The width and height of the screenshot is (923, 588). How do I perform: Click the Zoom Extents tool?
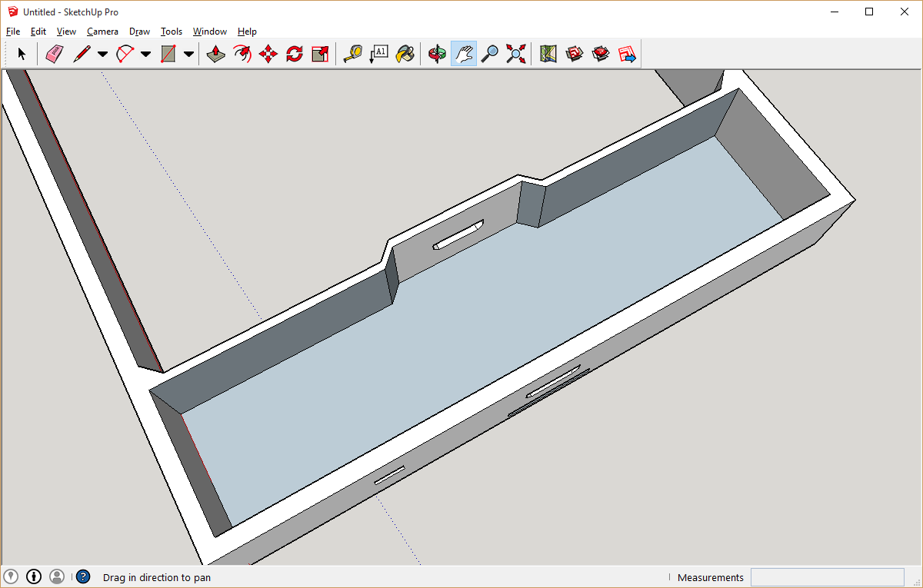516,54
